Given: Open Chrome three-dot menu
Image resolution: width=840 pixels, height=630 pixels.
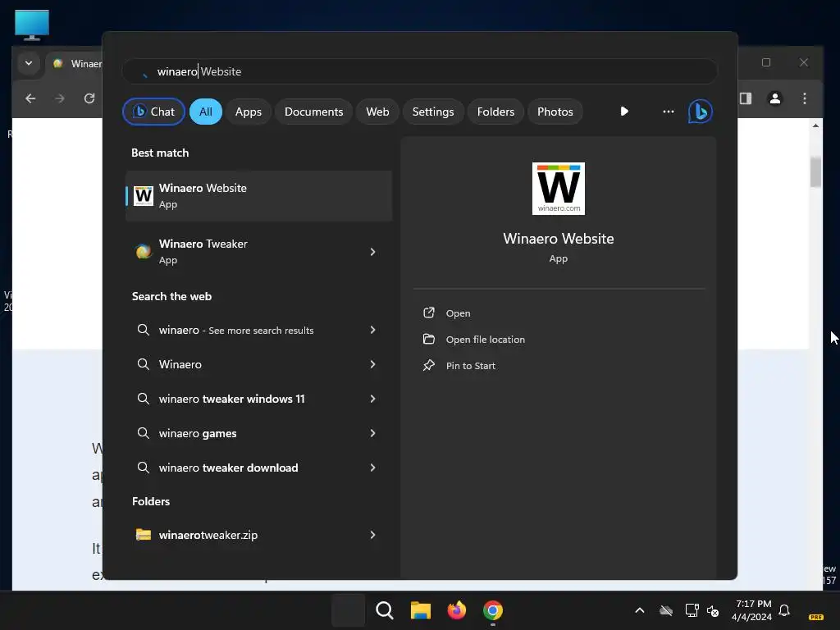Looking at the screenshot, I should 804,98.
